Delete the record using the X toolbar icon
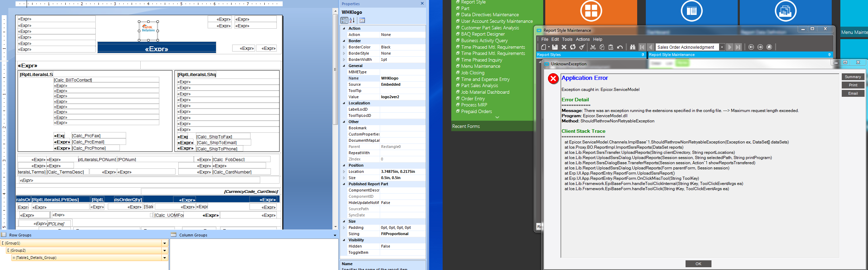868x270 pixels. [564, 47]
